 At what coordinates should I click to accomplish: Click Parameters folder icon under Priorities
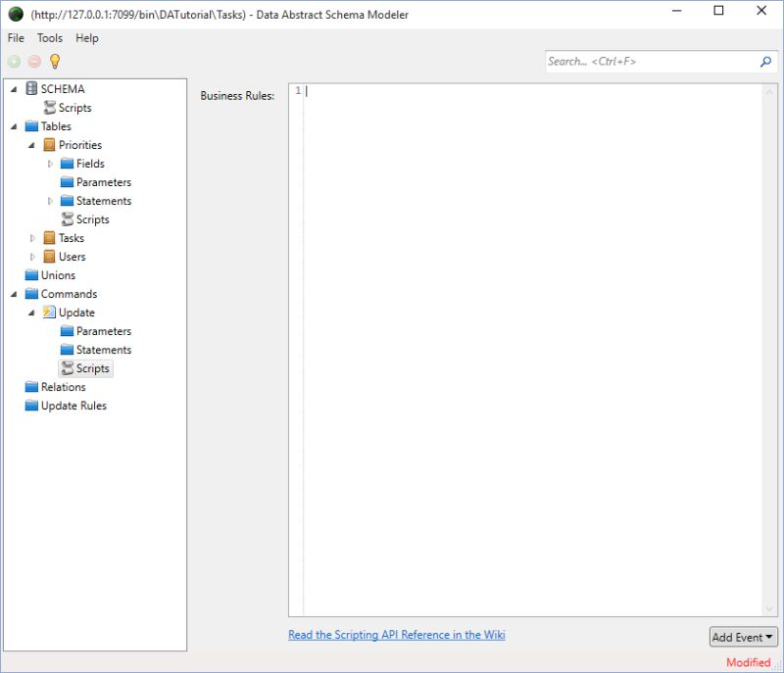click(67, 182)
